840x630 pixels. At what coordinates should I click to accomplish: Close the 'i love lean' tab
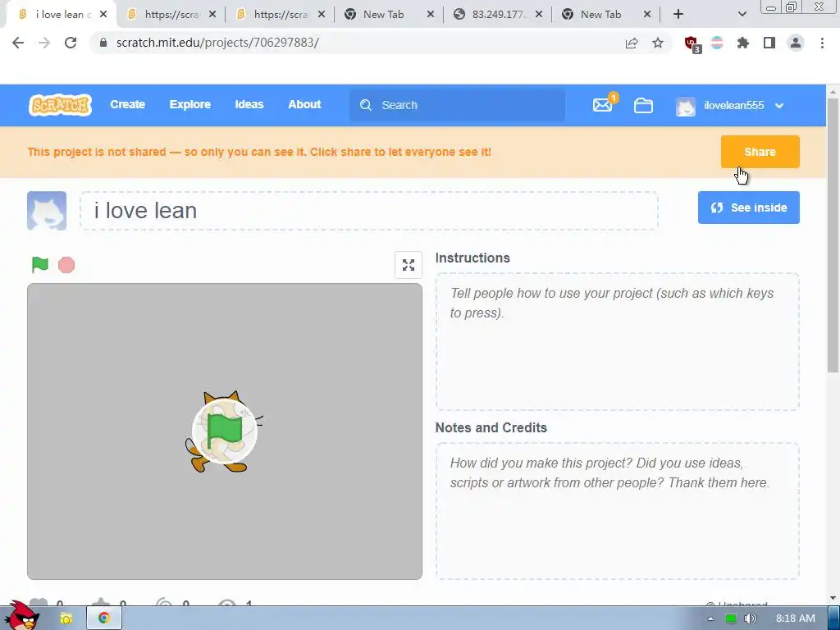click(103, 15)
